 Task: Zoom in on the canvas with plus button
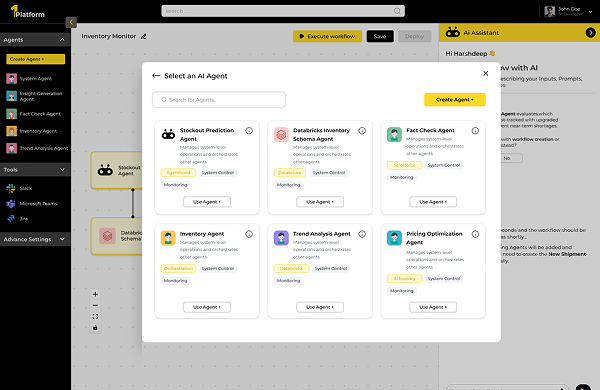coord(95,294)
